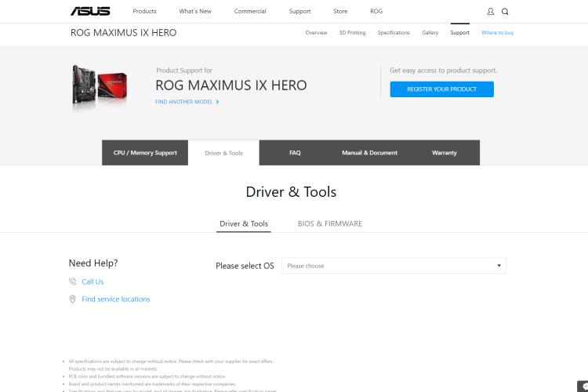Open the user account icon
The height and width of the screenshot is (392, 588).
[x=491, y=12]
